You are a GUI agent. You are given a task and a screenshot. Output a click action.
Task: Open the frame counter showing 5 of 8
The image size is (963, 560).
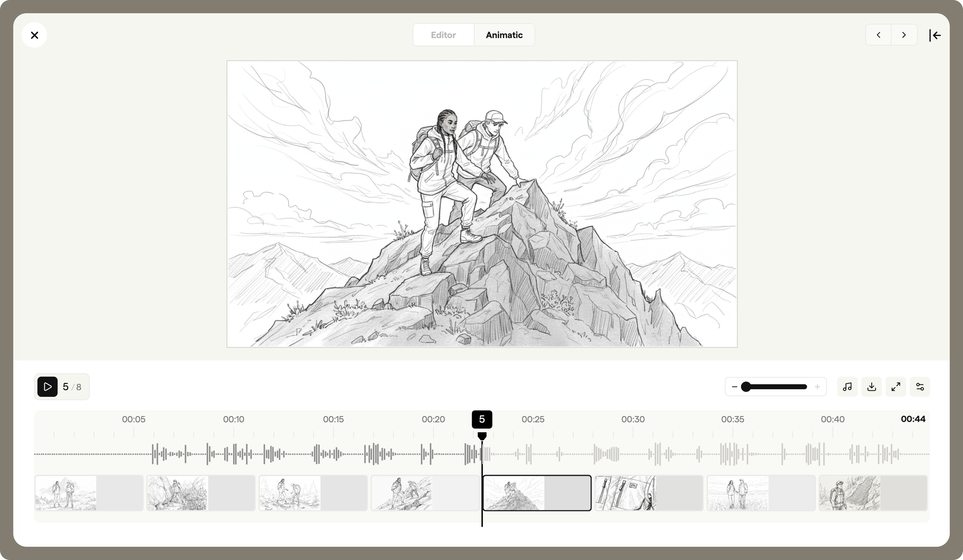click(71, 387)
